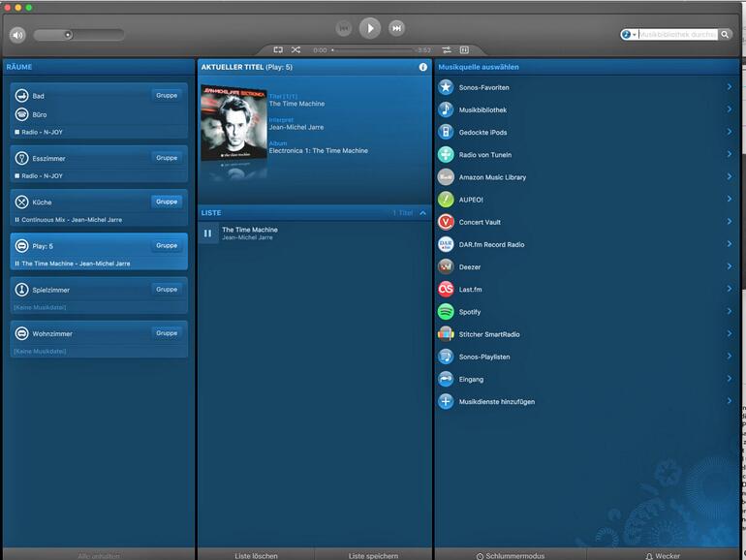Open Amazon Music Library icon
The image size is (746, 560).
[x=446, y=177]
